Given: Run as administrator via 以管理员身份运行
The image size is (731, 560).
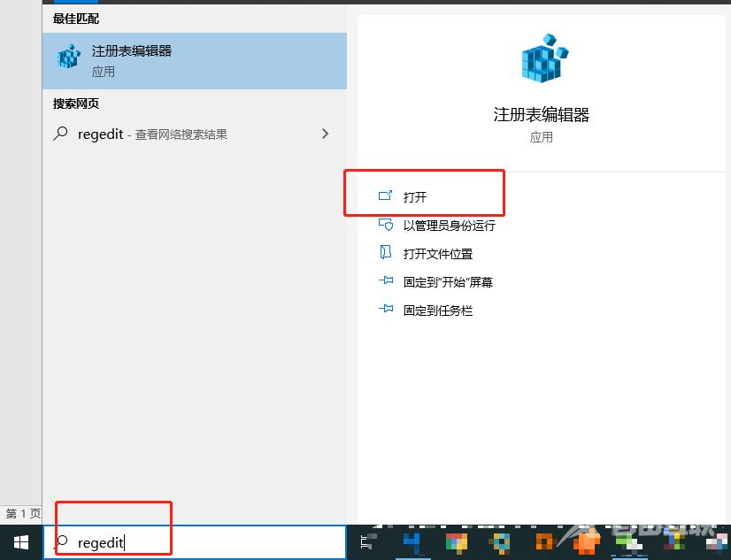Looking at the screenshot, I should (437, 226).
